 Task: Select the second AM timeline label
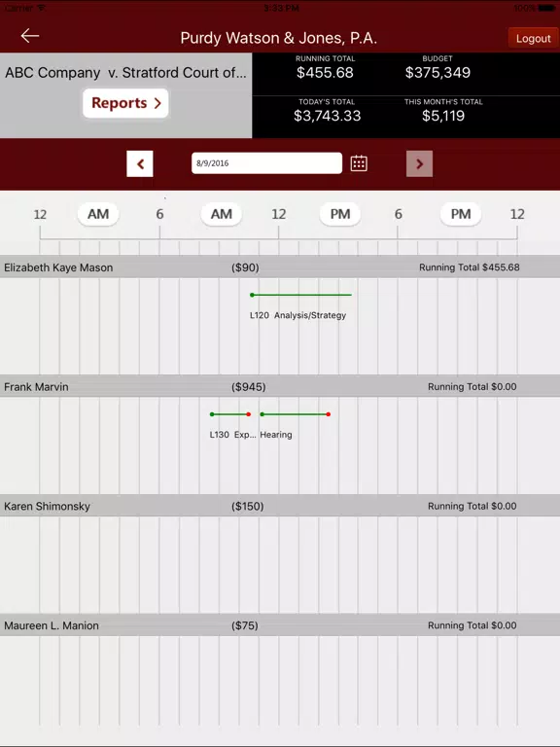pyautogui.click(x=222, y=214)
